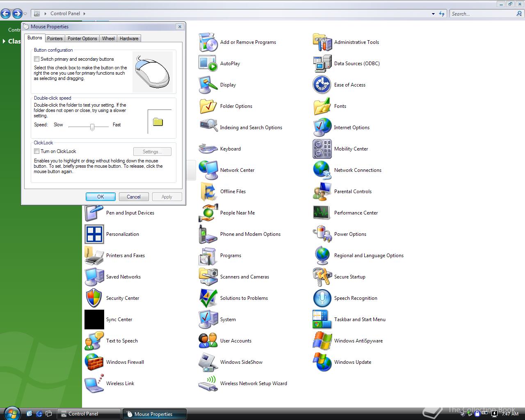Image resolution: width=525 pixels, height=420 pixels.
Task: Select the Buttons tab
Action: pyautogui.click(x=35, y=38)
